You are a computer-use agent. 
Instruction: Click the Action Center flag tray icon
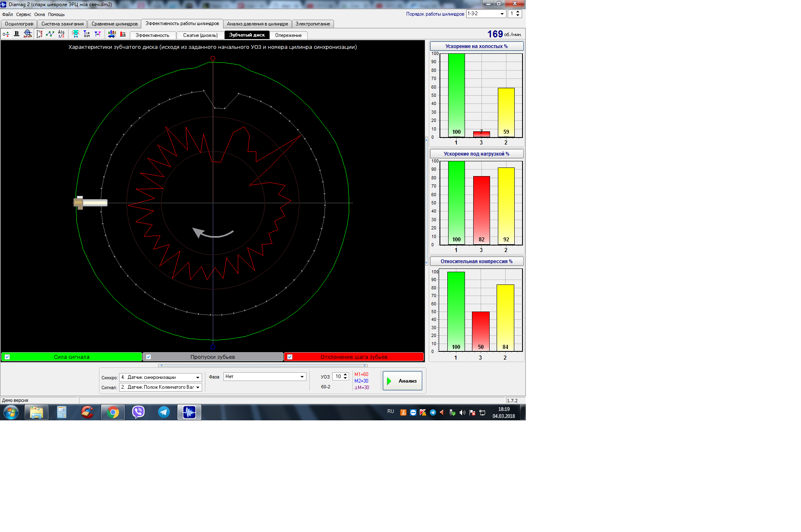(x=472, y=413)
